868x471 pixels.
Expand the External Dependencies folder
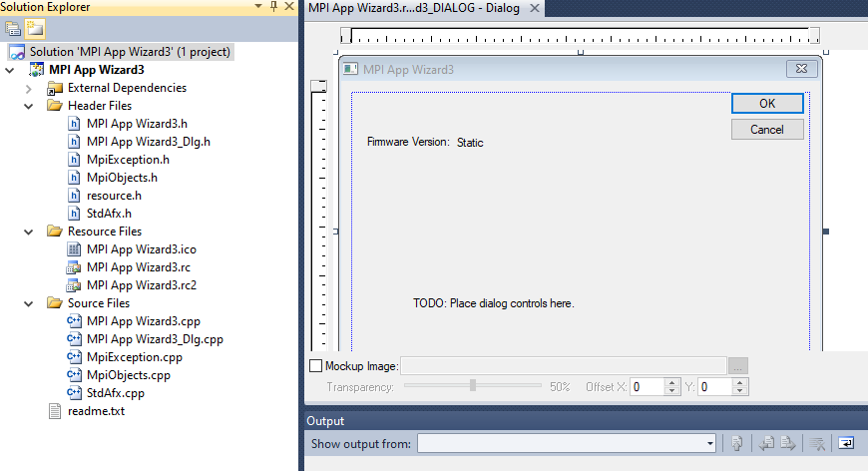point(29,89)
